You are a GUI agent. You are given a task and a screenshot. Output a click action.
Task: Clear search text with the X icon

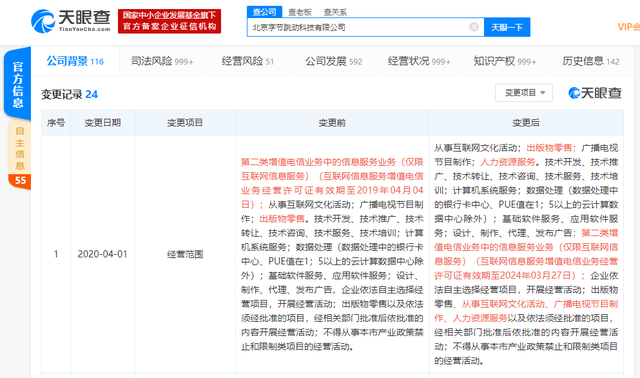(474, 27)
